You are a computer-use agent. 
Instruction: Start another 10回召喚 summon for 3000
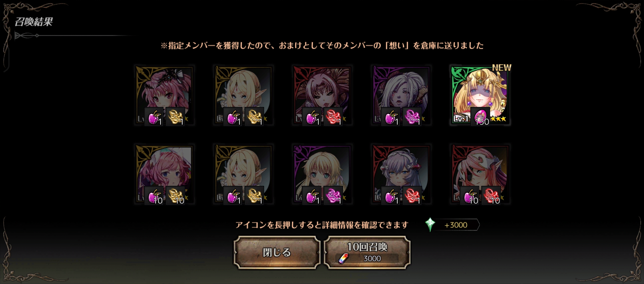367,252
